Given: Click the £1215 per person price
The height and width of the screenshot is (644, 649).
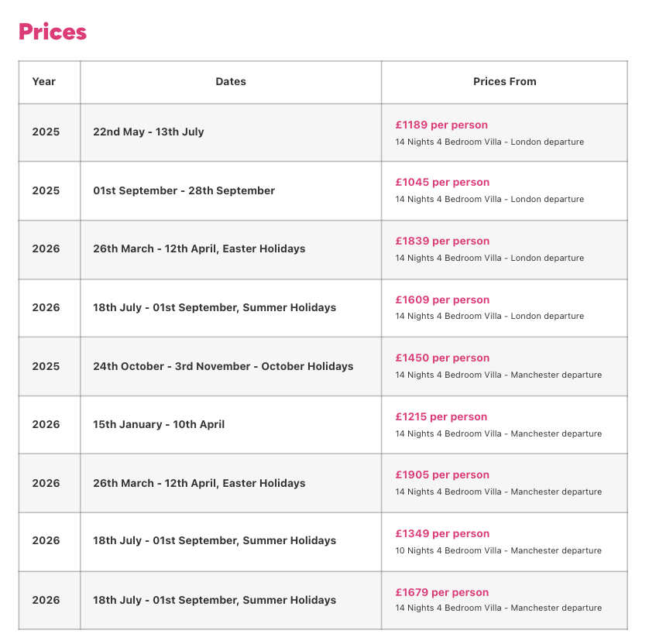Looking at the screenshot, I should 441,417.
